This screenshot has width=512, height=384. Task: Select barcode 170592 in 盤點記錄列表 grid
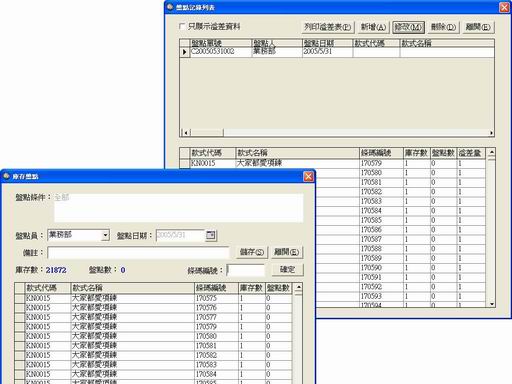tap(381, 287)
